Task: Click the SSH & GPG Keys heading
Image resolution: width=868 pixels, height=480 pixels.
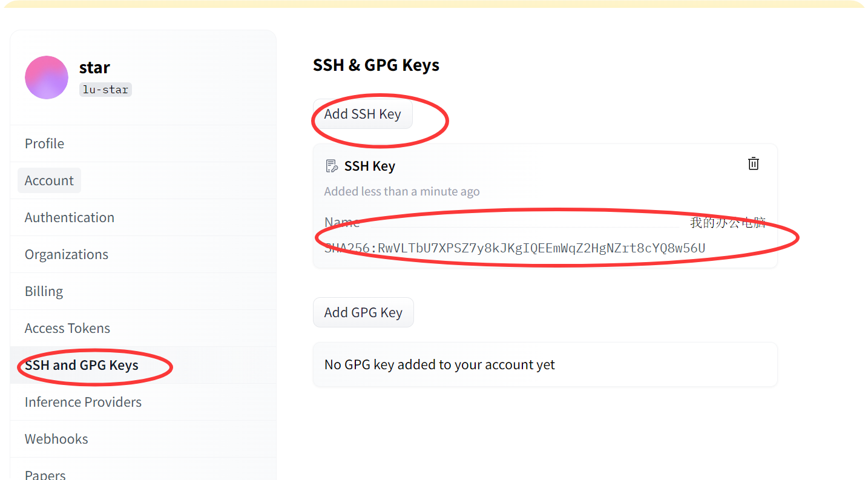Action: 376,65
